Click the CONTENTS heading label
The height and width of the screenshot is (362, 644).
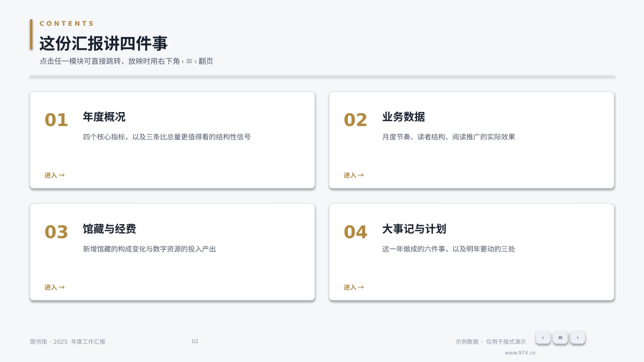(x=67, y=24)
